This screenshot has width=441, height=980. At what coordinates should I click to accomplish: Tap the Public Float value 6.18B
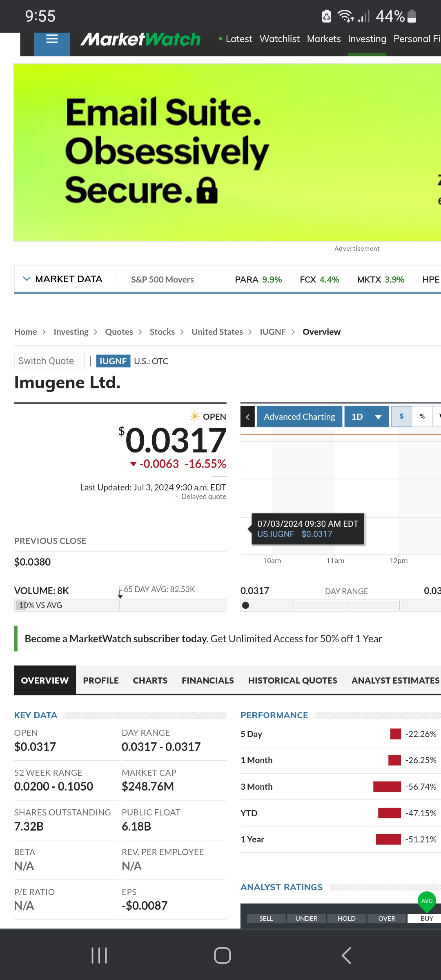pyautogui.click(x=136, y=826)
